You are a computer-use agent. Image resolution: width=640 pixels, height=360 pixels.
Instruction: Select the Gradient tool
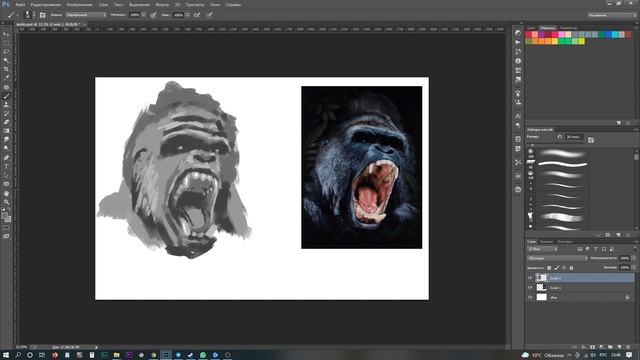6,131
